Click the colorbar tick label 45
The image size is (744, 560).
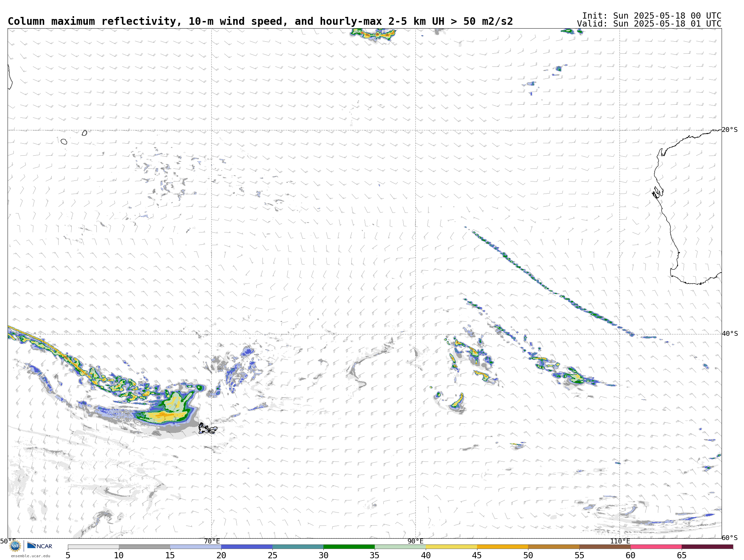[x=477, y=556]
